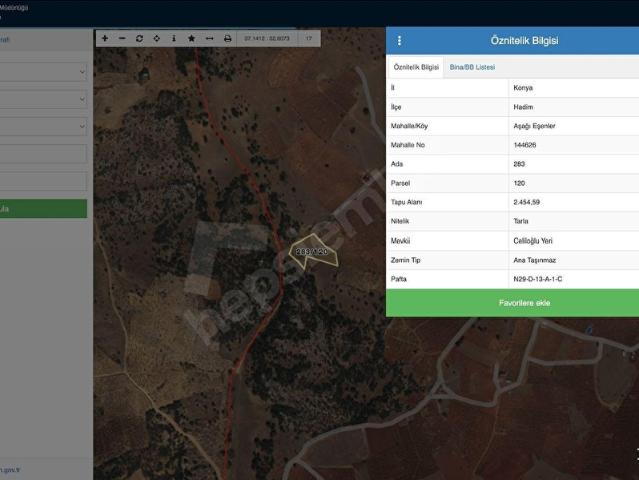Click the Parsel value 120

[x=519, y=183]
